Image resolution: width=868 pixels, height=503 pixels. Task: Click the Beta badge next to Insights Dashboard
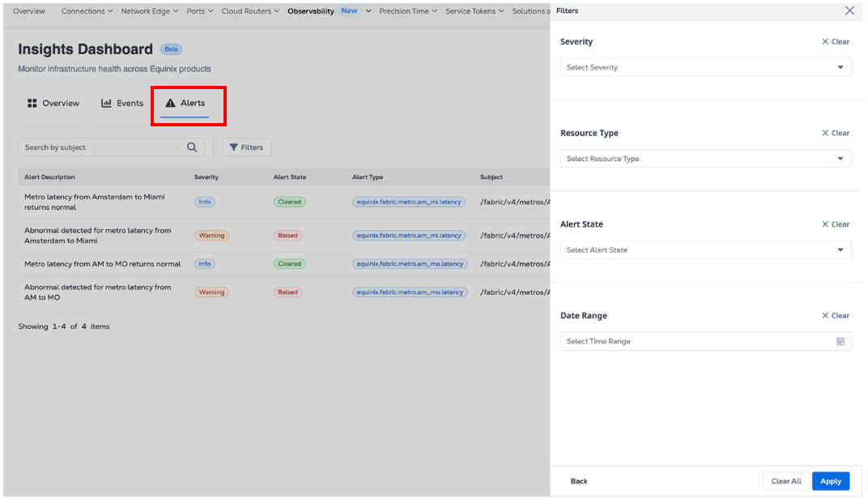171,49
